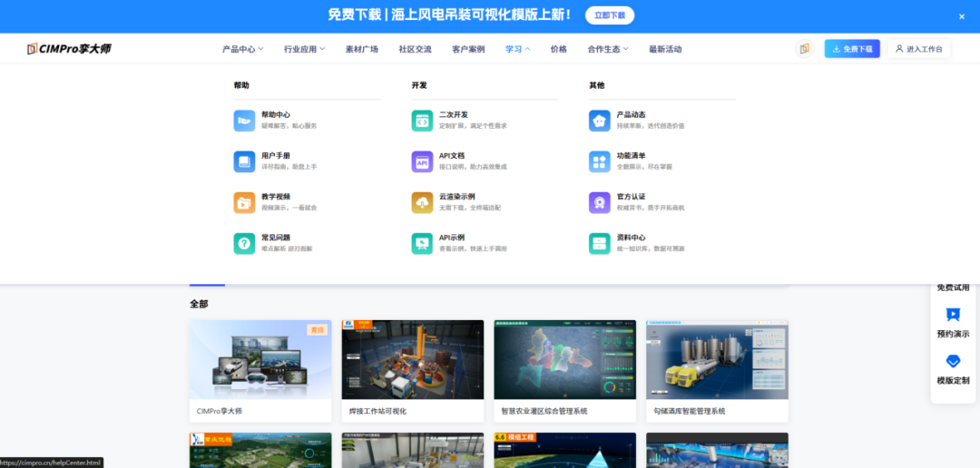Click the 资料中心 archive icon
This screenshot has height=468, width=980.
(x=600, y=244)
